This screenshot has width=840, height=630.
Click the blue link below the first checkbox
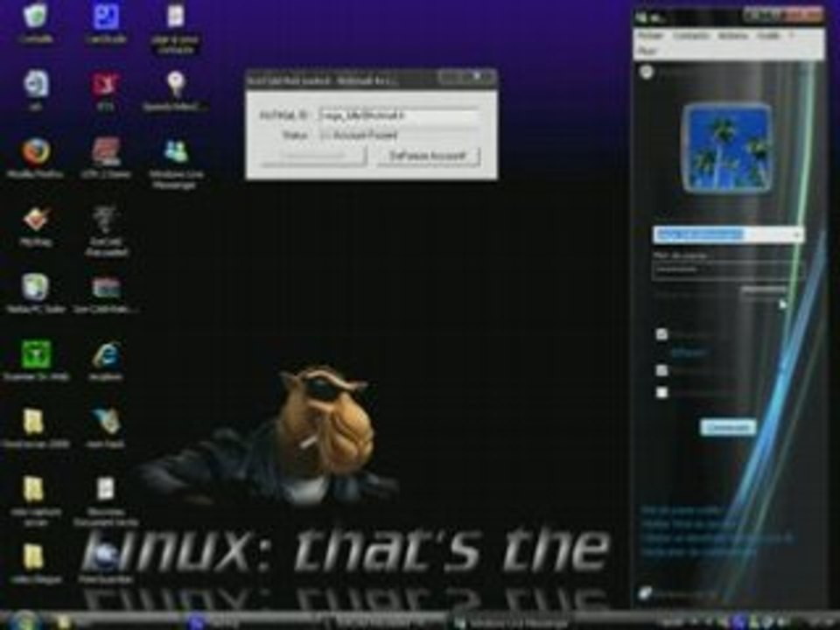(689, 353)
